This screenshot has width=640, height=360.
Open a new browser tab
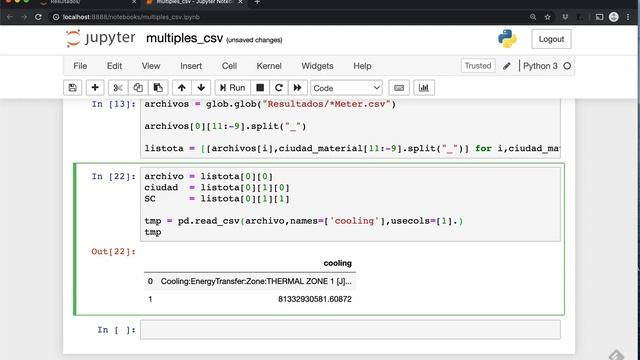tap(257, 2)
